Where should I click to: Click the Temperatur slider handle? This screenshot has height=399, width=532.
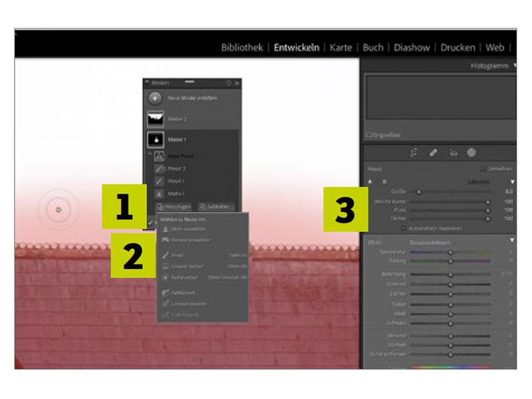(450, 253)
